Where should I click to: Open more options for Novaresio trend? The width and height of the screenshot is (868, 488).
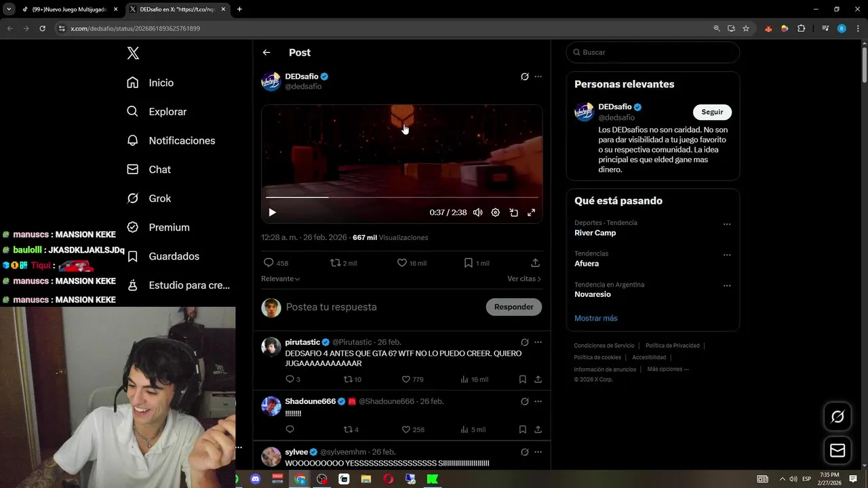point(727,286)
